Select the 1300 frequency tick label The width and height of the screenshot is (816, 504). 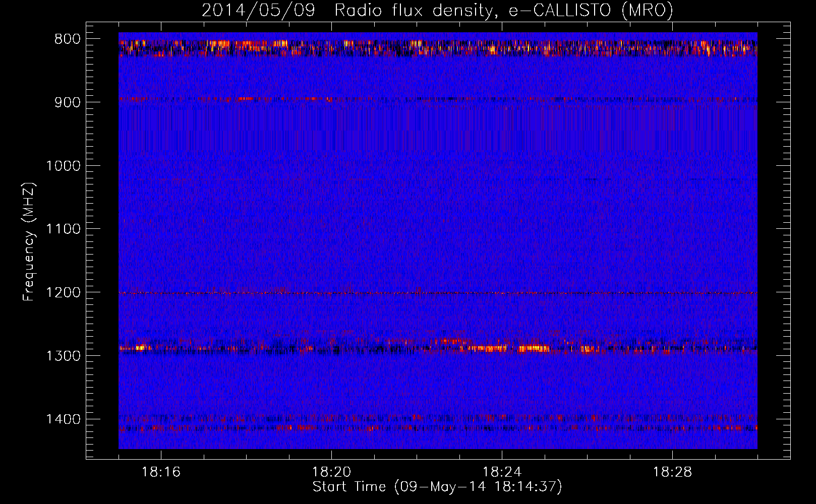(x=64, y=356)
